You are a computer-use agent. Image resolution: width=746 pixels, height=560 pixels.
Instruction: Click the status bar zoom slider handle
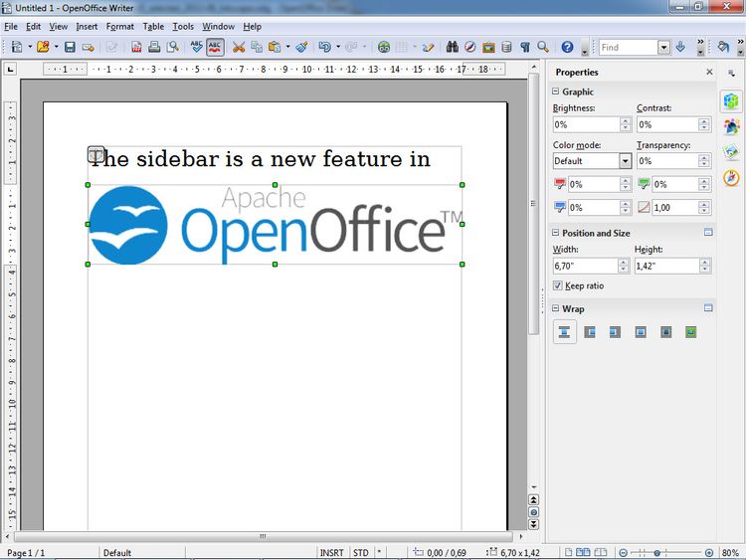pyautogui.click(x=657, y=552)
